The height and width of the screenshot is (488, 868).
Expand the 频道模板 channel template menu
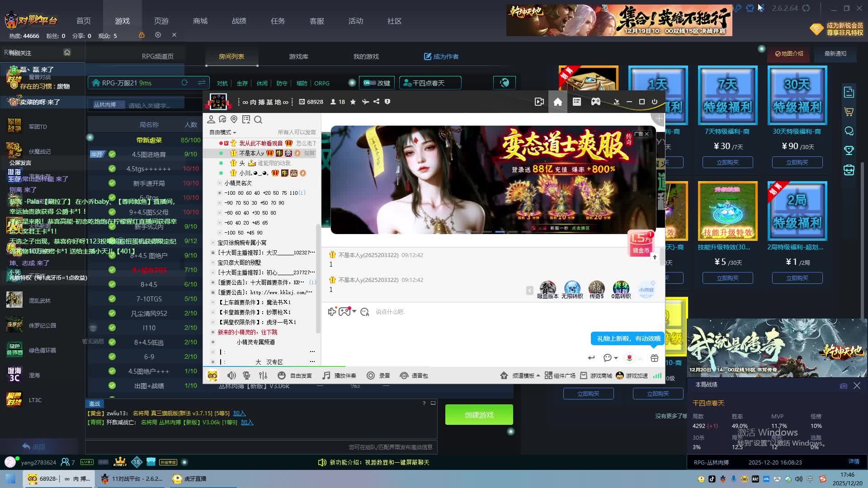tap(523, 375)
